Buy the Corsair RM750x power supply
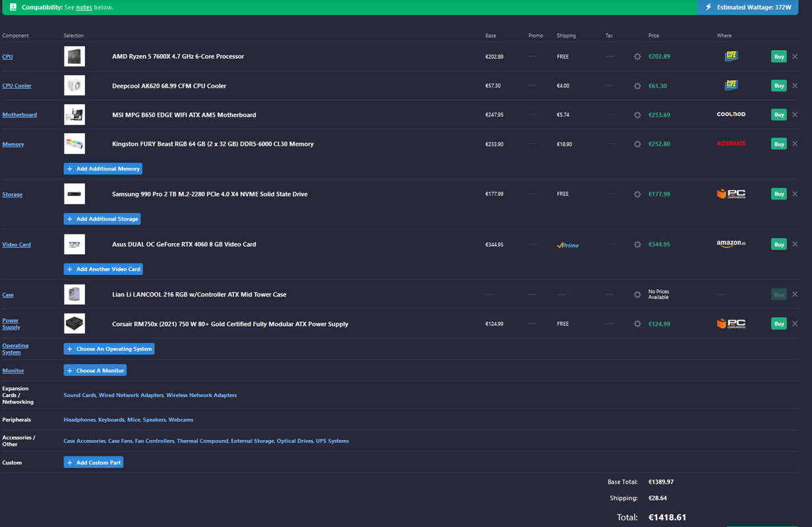Viewport: 812px width, 527px height. [x=779, y=324]
